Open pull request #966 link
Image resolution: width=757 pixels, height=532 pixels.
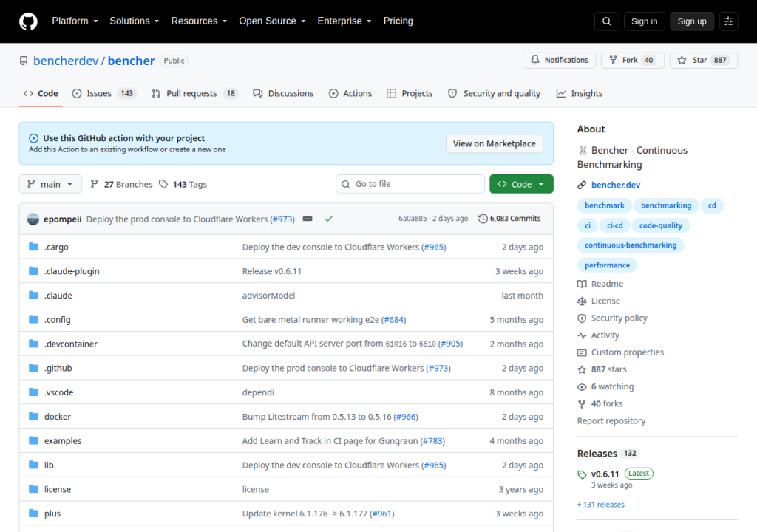407,417
